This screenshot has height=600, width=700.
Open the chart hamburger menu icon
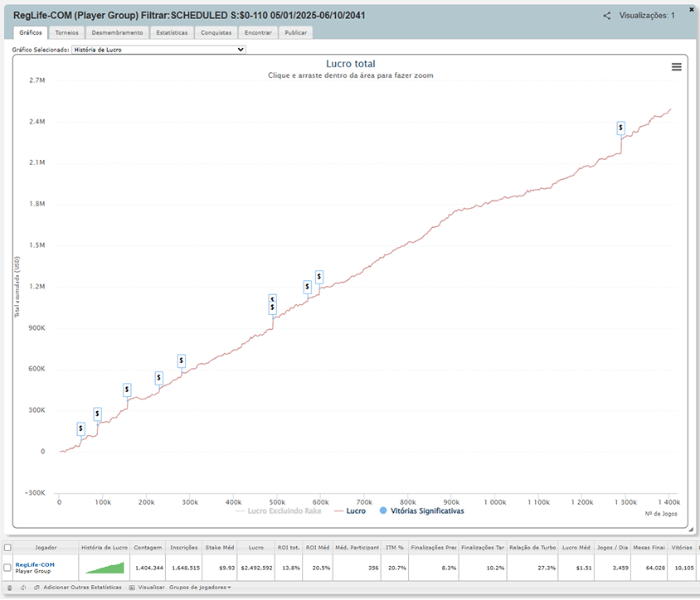tap(676, 67)
